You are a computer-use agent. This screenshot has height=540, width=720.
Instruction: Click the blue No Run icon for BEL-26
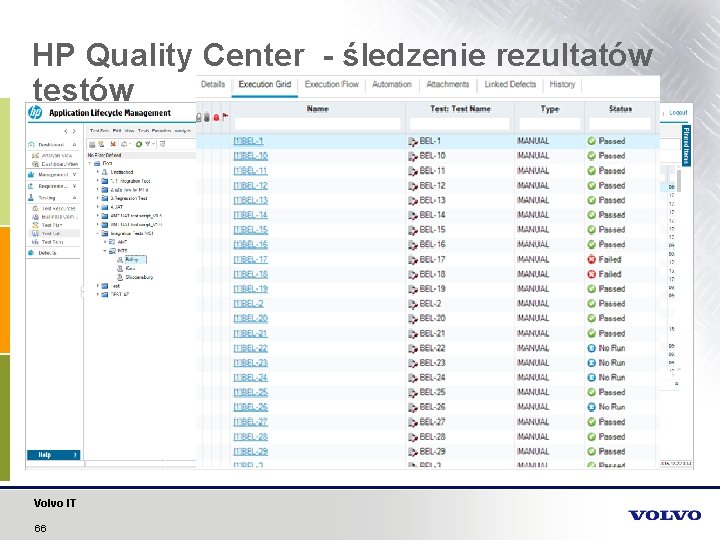coord(591,407)
